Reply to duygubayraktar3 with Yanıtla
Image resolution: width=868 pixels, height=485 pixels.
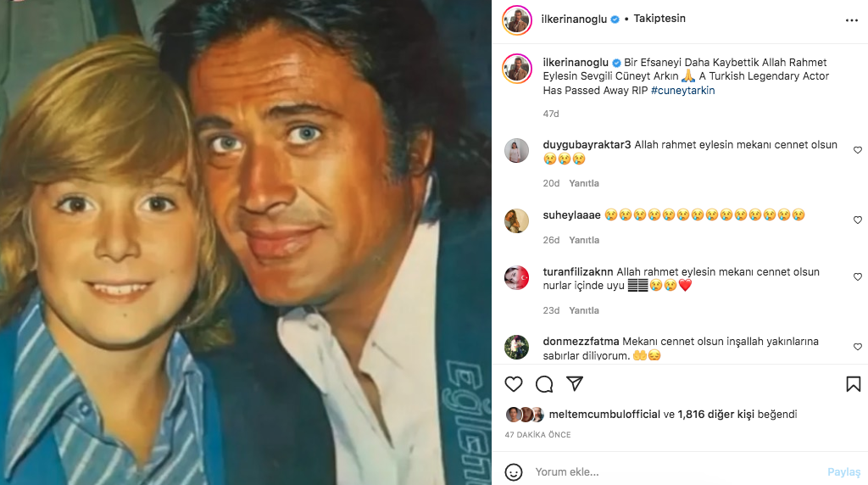[584, 183]
